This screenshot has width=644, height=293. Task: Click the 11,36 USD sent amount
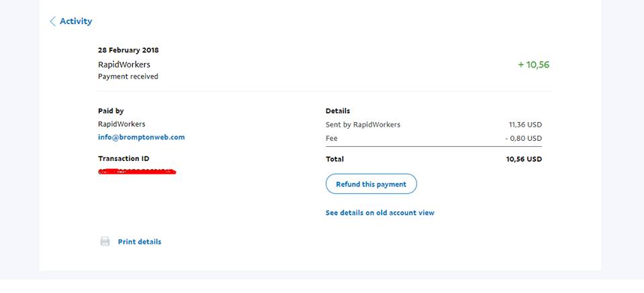point(525,125)
